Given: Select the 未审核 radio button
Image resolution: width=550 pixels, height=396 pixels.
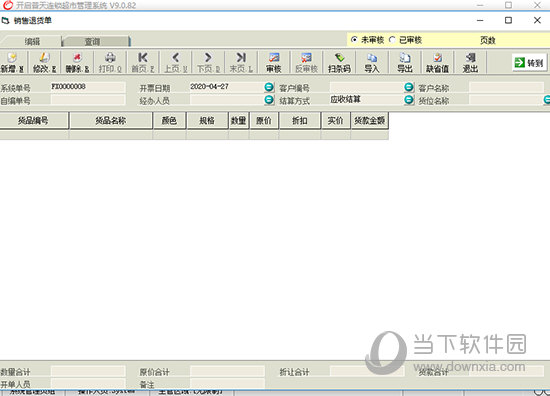Looking at the screenshot, I should click(x=354, y=40).
